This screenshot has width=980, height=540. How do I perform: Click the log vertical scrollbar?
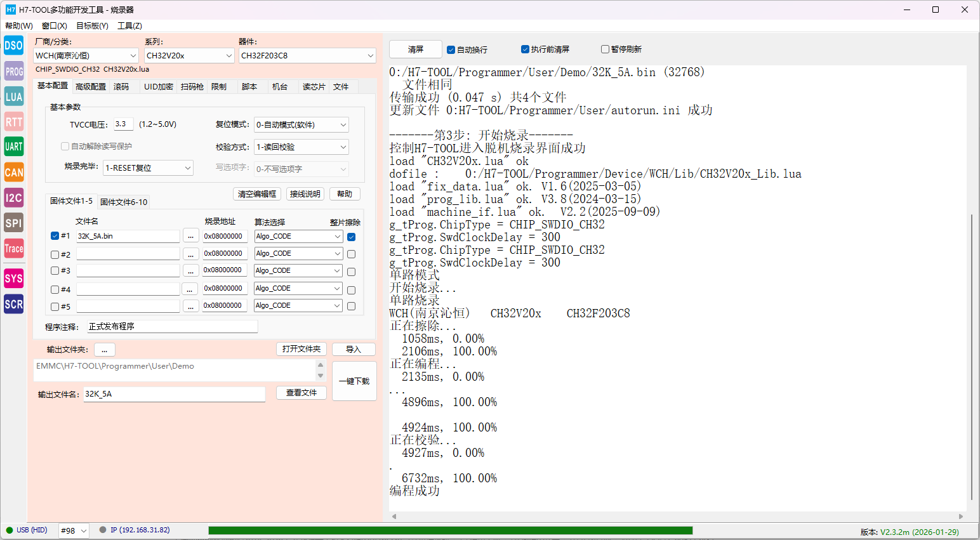[x=971, y=357]
